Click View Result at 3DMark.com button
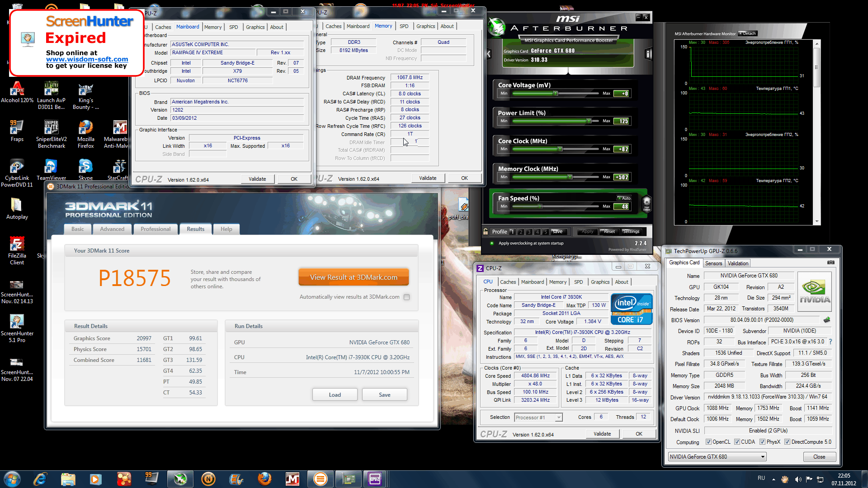This screenshot has height=488, width=868. (354, 277)
